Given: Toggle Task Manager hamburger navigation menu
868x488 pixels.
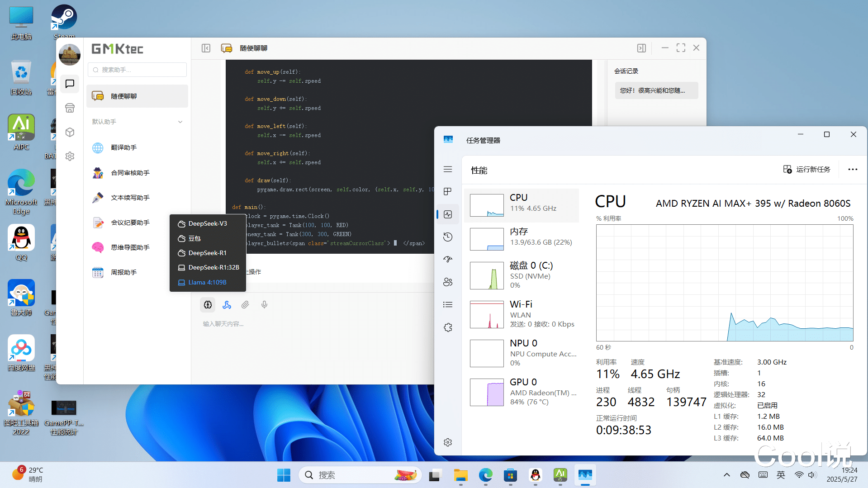Looking at the screenshot, I should coord(448,169).
